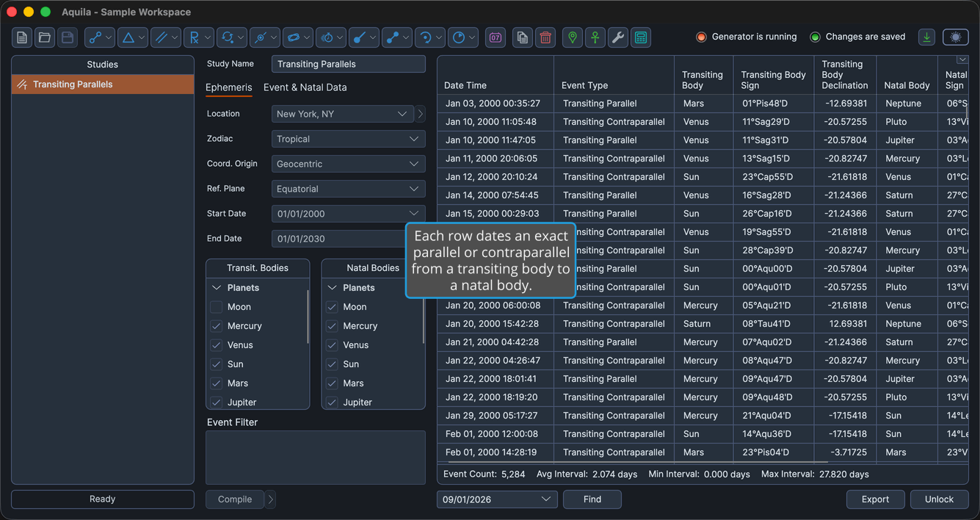Viewport: 980px width, 520px height.
Task: Open the Coord. Origin Geocentric dropdown
Action: [x=348, y=164]
